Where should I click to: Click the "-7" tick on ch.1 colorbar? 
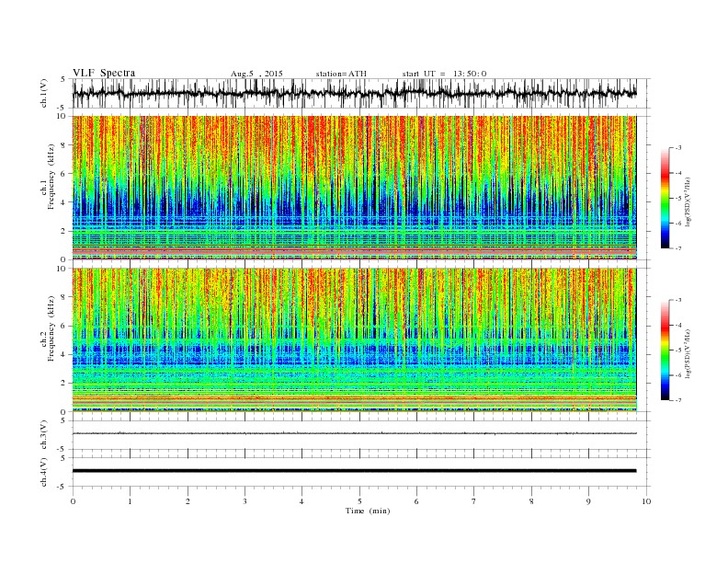[x=677, y=248]
